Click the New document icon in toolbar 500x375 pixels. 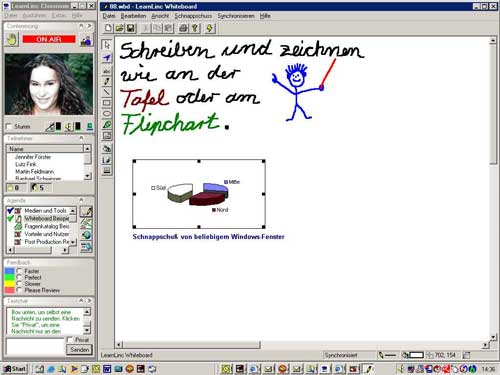click(108, 28)
